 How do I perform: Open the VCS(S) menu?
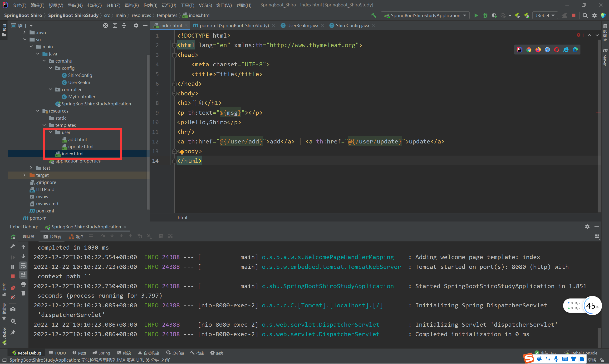click(x=205, y=5)
